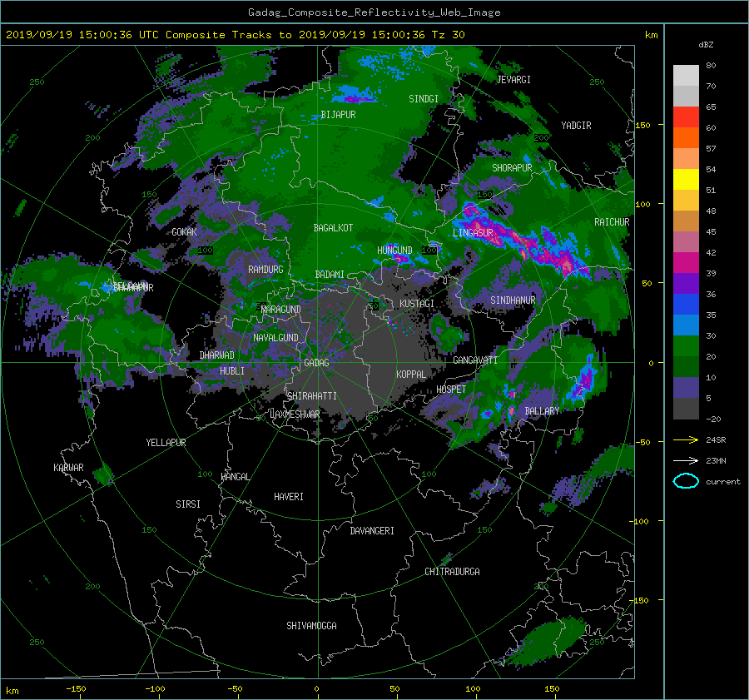The image size is (749, 700).
Task: Click the DAVANGERI city label
Action: point(372,531)
